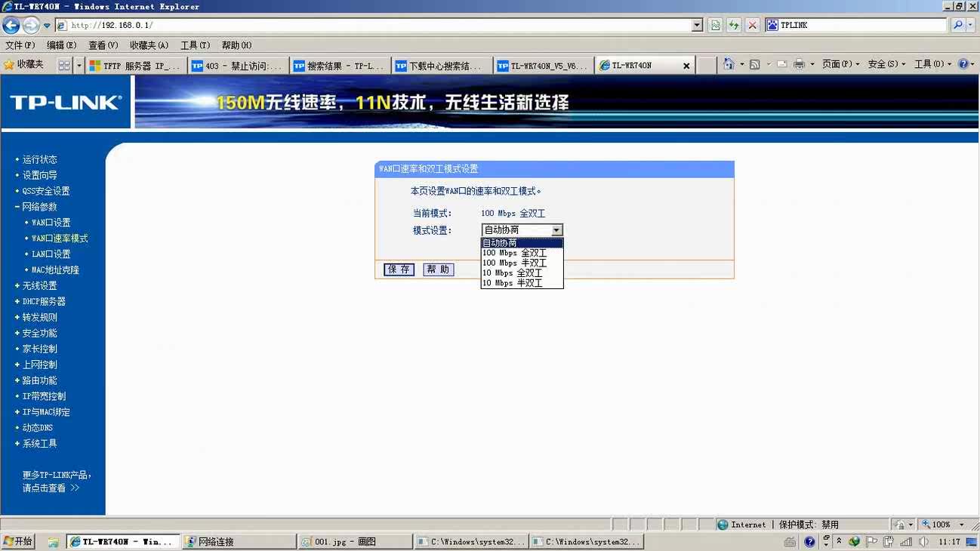Click the address bar URL field
Image resolution: width=980 pixels, height=551 pixels.
[x=378, y=25]
